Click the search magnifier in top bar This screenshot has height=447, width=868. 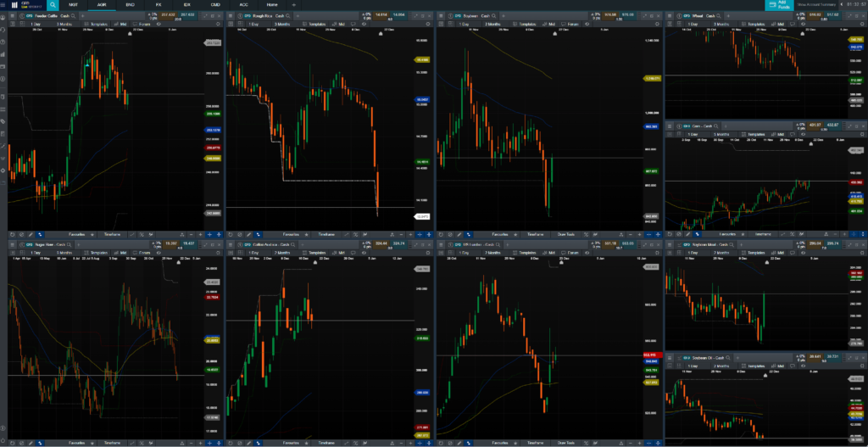pyautogui.click(x=53, y=4)
